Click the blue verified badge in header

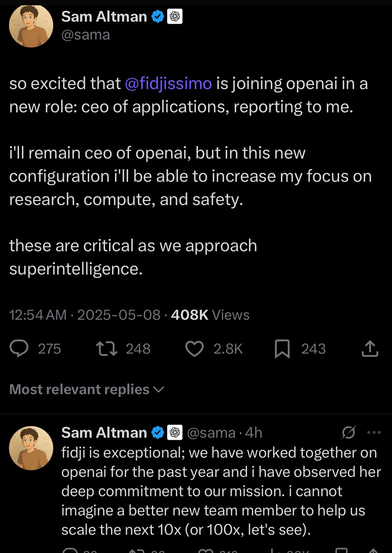pos(158,16)
